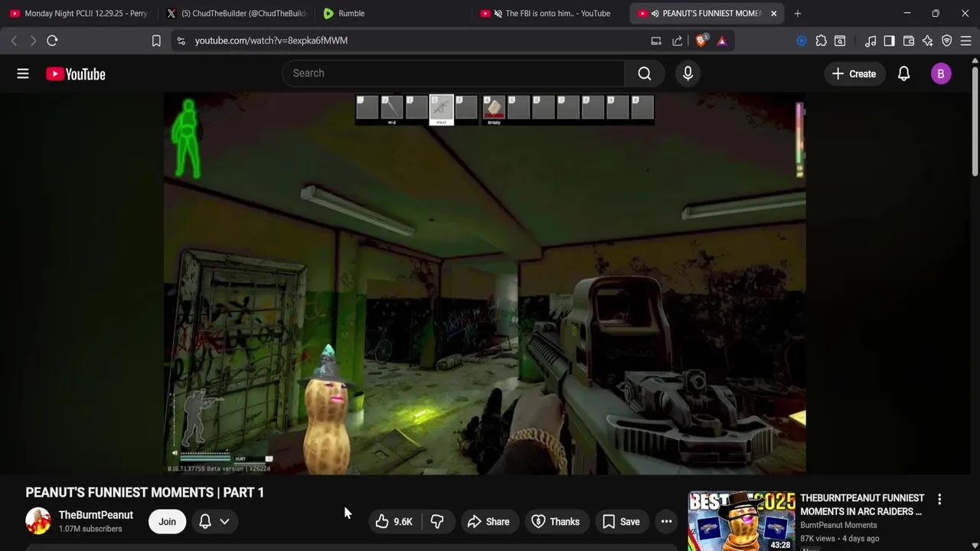Viewport: 980px width, 551px height.
Task: Toggle the browser sidebar panel
Action: click(x=889, y=41)
